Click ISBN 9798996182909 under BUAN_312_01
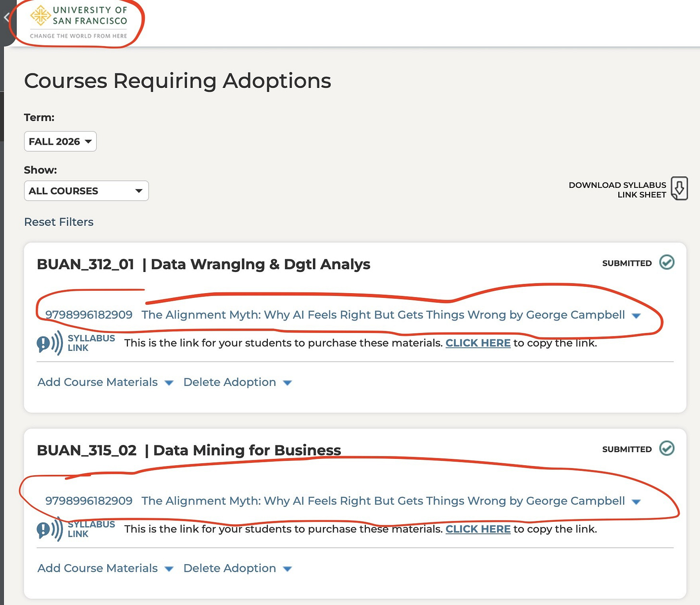This screenshot has height=605, width=700. coord(89,315)
